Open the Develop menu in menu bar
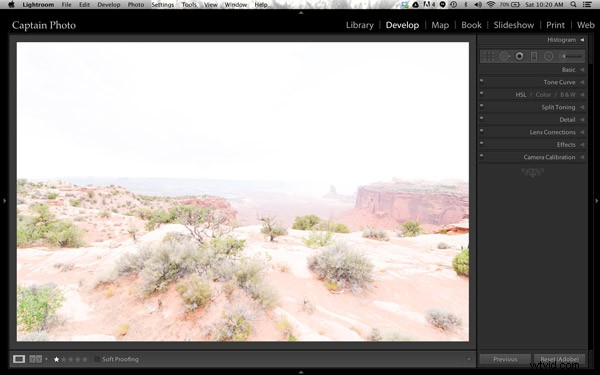Viewport: 600px width, 375px height. coord(109,5)
